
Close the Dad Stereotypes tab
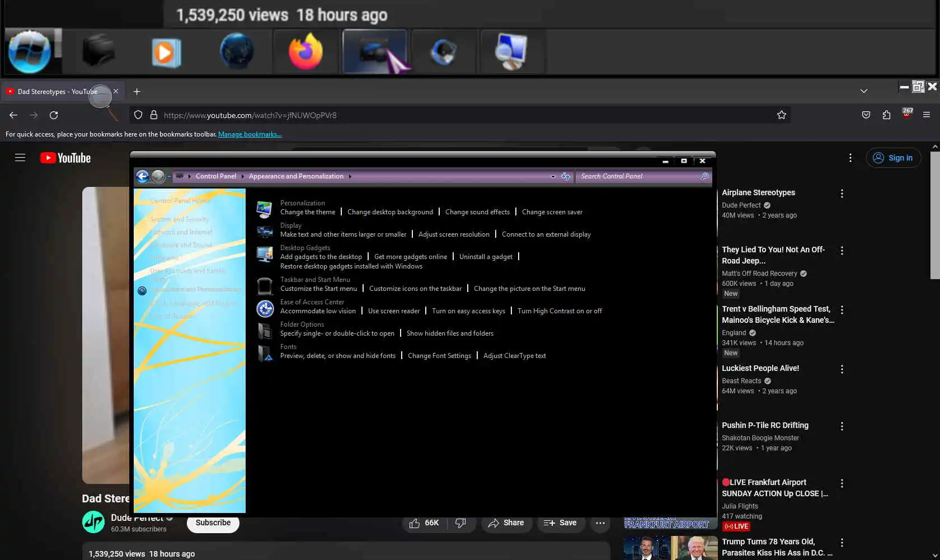tap(116, 91)
